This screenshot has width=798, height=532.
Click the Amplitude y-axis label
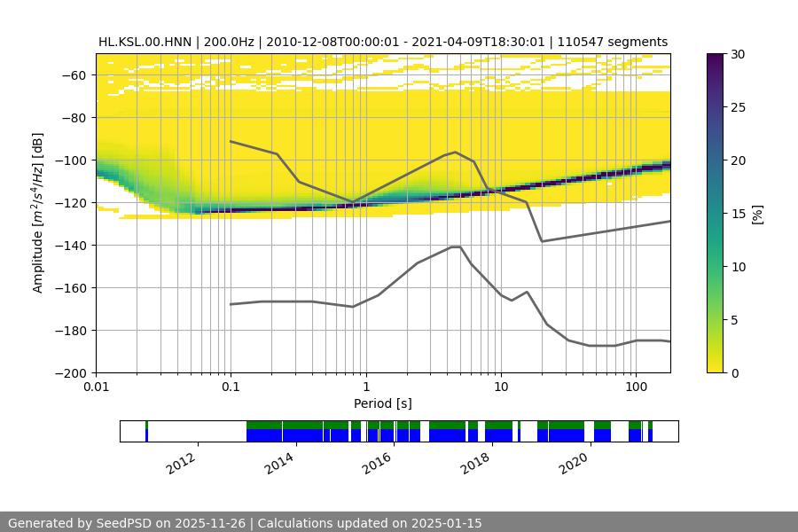click(x=38, y=214)
